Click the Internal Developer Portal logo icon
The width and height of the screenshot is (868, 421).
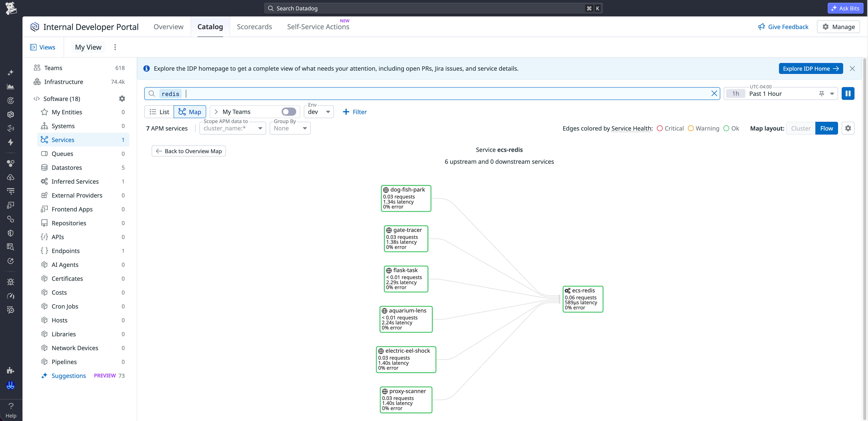(x=35, y=27)
